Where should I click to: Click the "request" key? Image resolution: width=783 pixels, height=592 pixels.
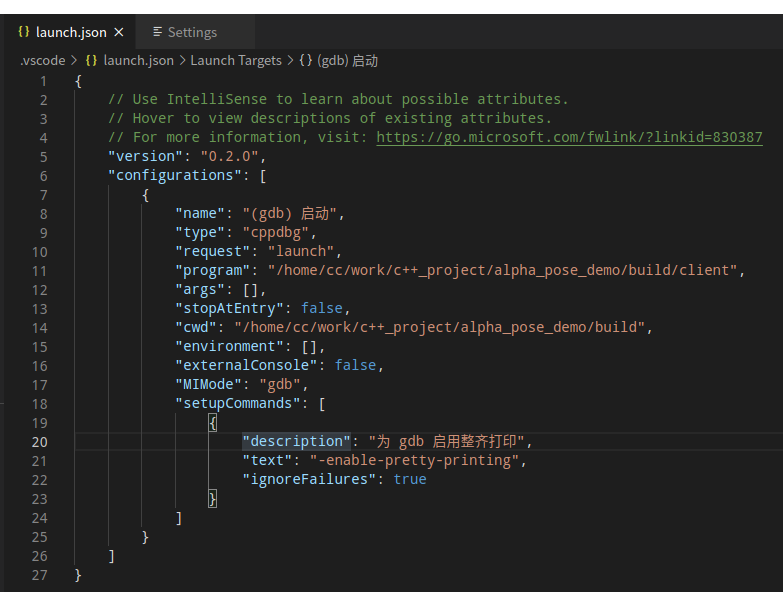pos(213,251)
